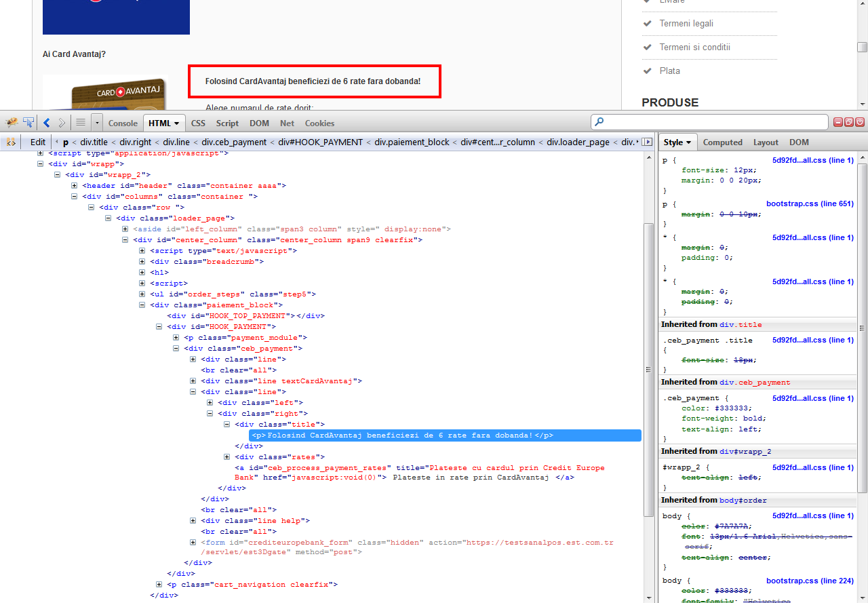The width and height of the screenshot is (868, 603).
Task: Open the dropdown arrow before the Console tab
Action: [97, 123]
